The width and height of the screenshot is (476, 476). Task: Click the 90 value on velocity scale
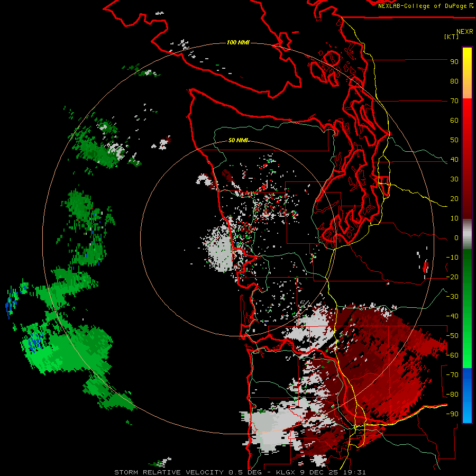tap(454, 62)
